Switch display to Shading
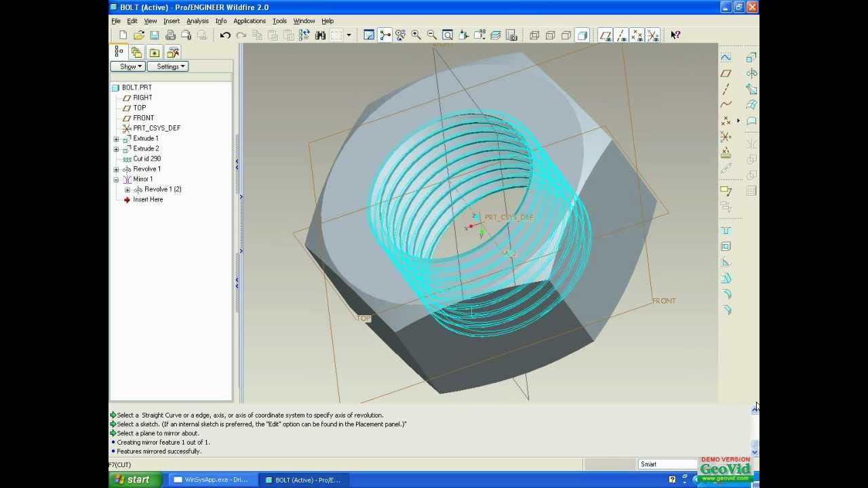Viewport: 868px width, 488px height. pyautogui.click(x=582, y=35)
